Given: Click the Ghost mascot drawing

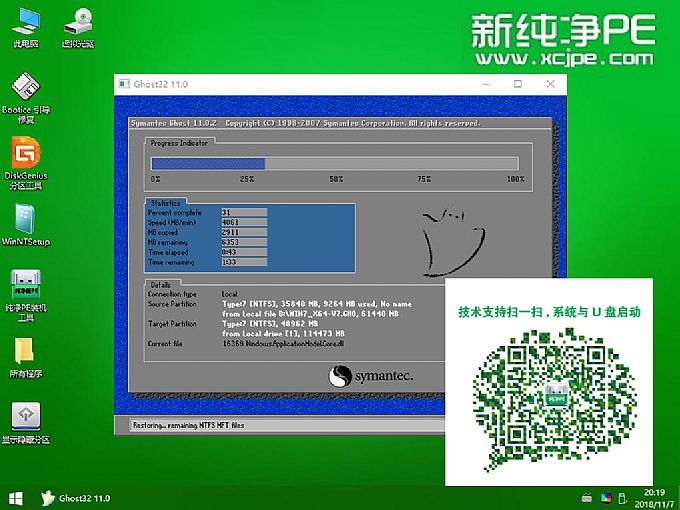Looking at the screenshot, I should 453,243.
